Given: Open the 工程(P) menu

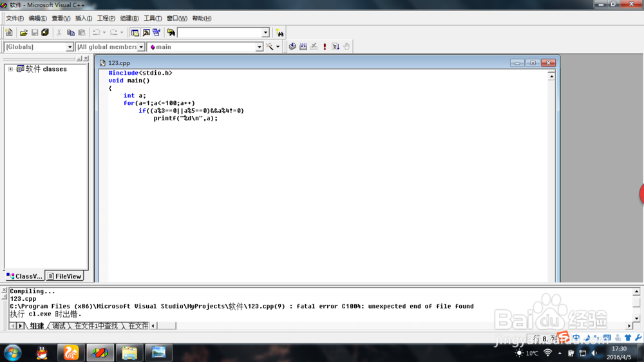Looking at the screenshot, I should pos(106,18).
